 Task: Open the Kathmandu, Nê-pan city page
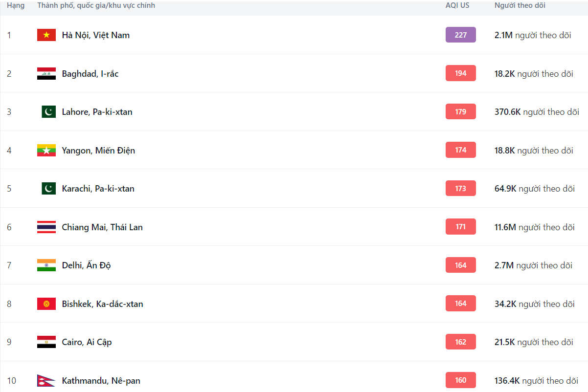click(x=101, y=381)
